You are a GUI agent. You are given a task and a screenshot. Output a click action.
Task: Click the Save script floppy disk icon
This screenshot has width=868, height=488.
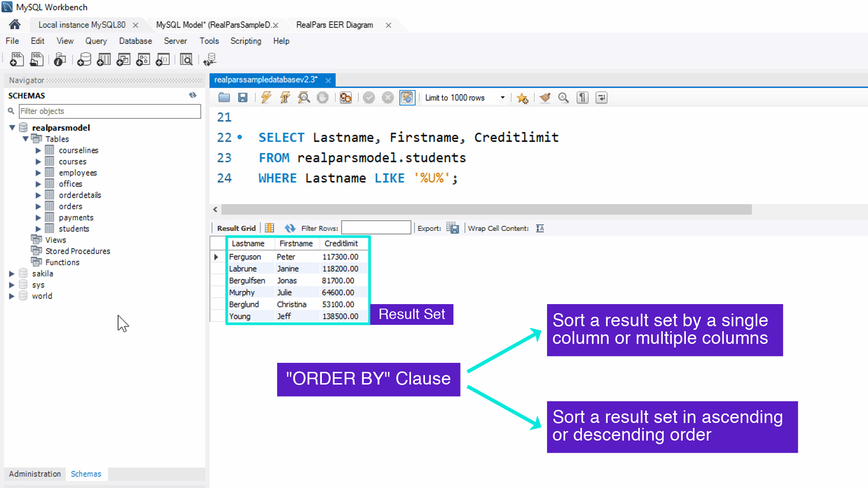click(x=243, y=98)
